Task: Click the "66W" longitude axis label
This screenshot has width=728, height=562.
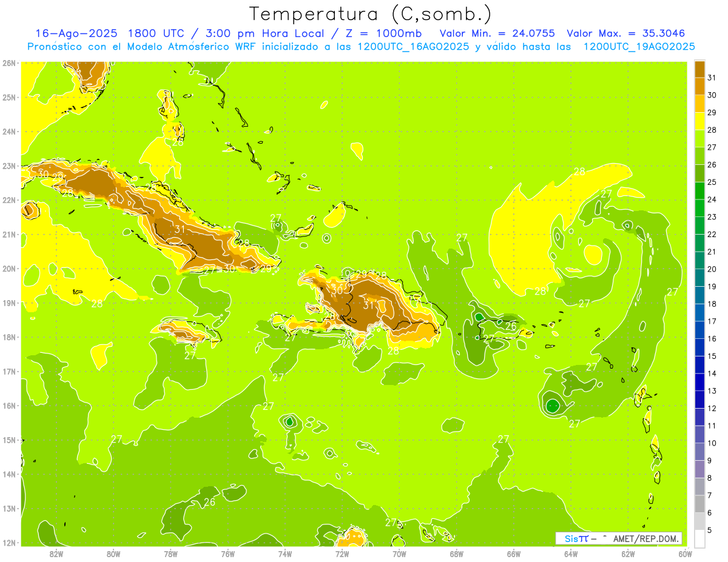Action: (514, 553)
